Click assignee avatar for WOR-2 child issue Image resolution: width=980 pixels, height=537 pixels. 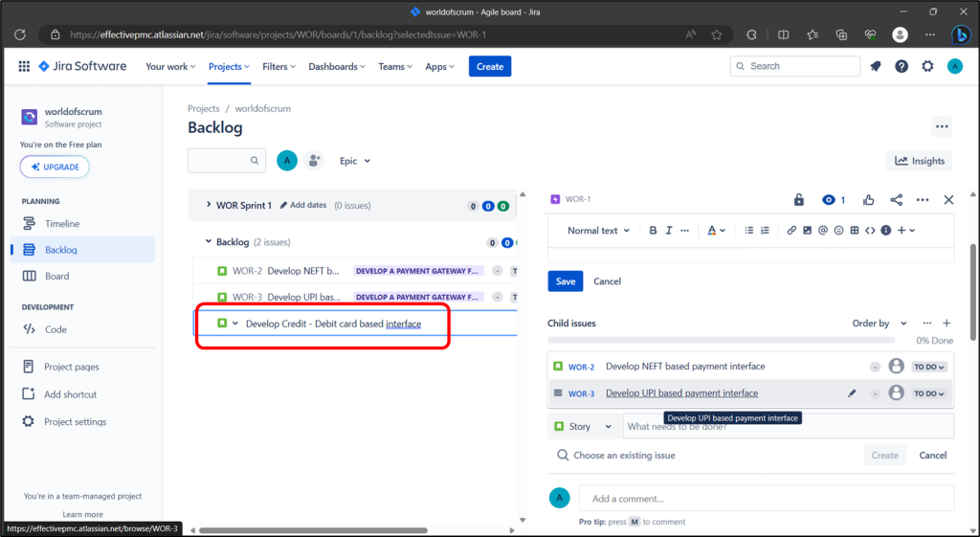coord(896,367)
